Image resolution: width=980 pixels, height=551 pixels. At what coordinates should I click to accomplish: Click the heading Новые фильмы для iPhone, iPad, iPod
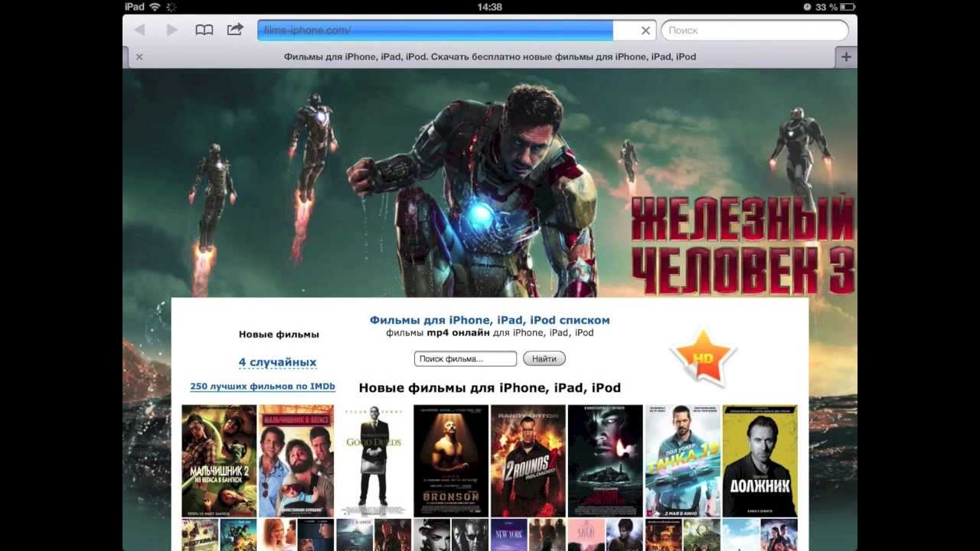coord(490,388)
